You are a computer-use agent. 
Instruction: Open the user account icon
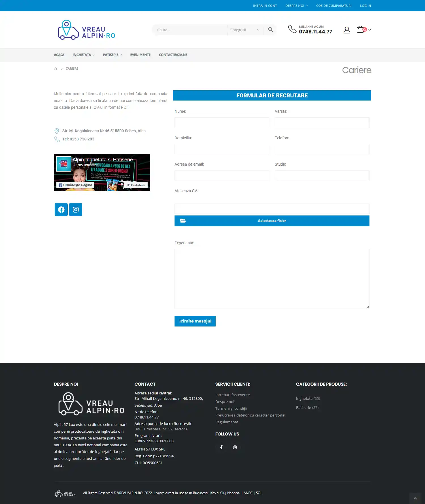pos(347,30)
